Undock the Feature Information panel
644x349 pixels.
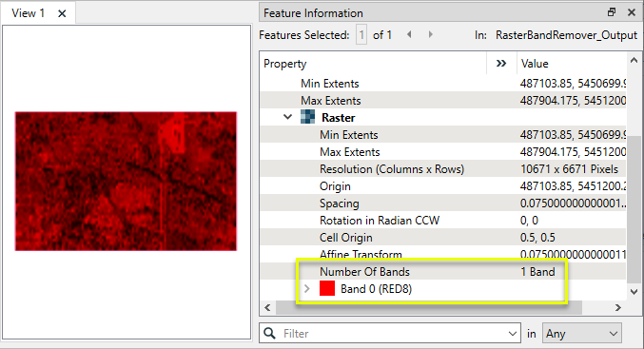(612, 12)
